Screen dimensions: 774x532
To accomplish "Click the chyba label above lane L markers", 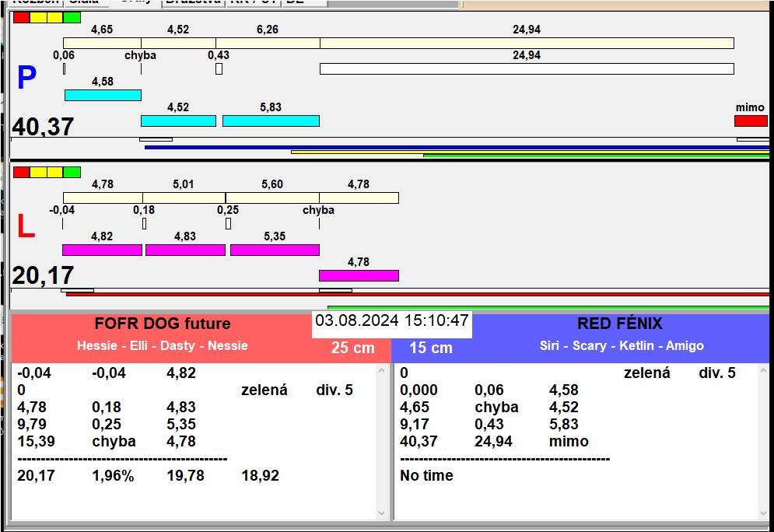I will pyautogui.click(x=318, y=210).
